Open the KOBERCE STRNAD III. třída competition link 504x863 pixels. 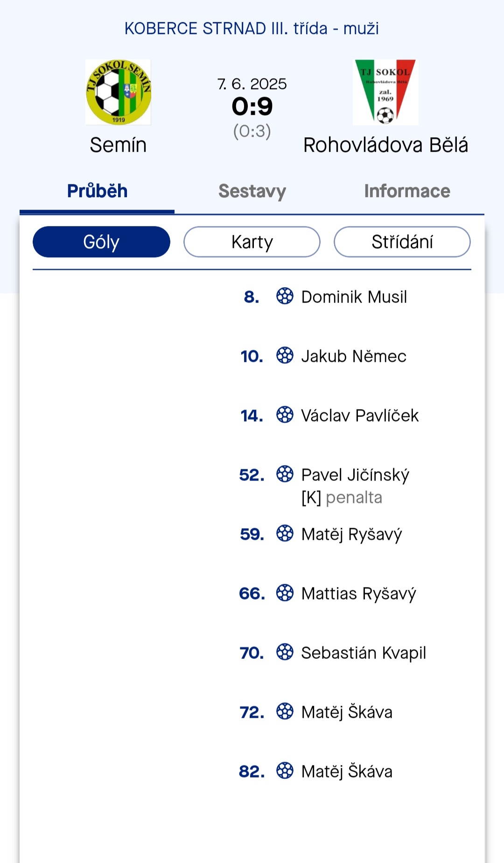pos(252,28)
